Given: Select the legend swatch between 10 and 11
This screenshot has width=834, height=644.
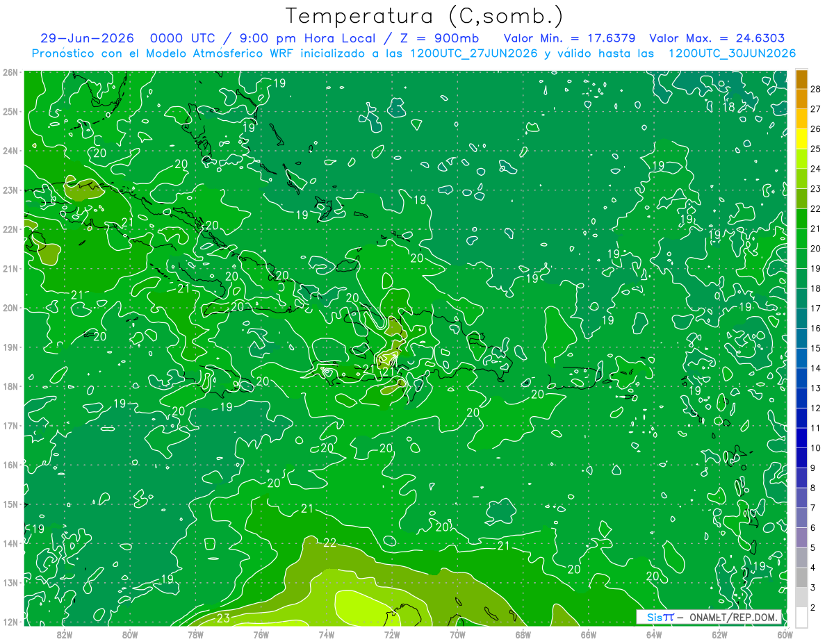Looking at the screenshot, I should [x=801, y=438].
